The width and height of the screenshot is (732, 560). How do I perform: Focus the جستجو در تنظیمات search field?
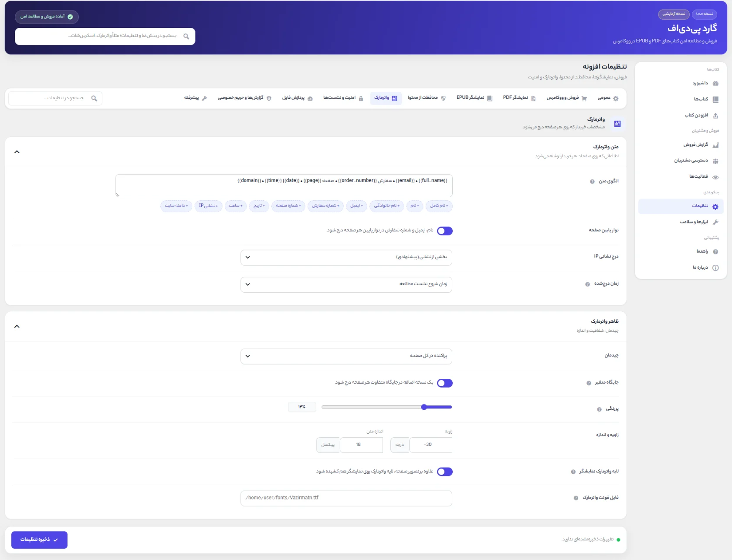click(55, 98)
